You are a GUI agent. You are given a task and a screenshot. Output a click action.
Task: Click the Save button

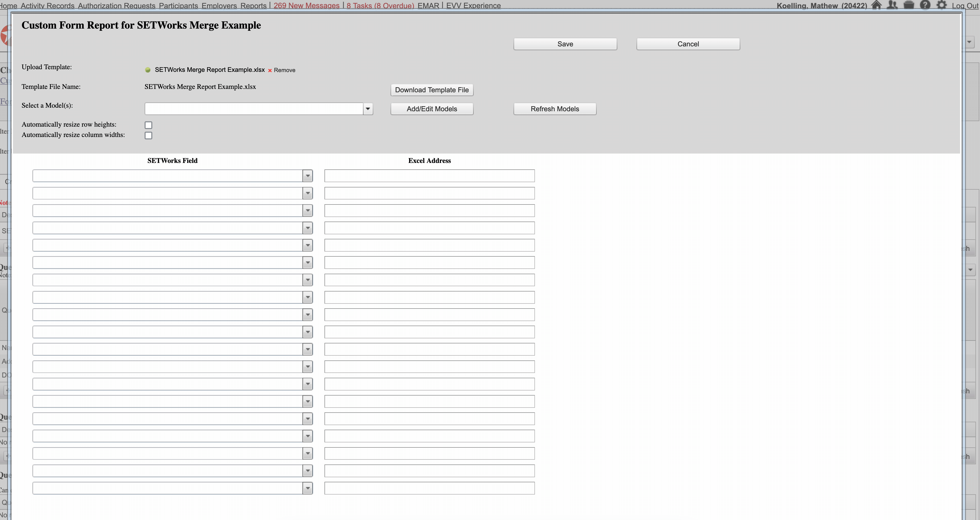[x=565, y=43]
